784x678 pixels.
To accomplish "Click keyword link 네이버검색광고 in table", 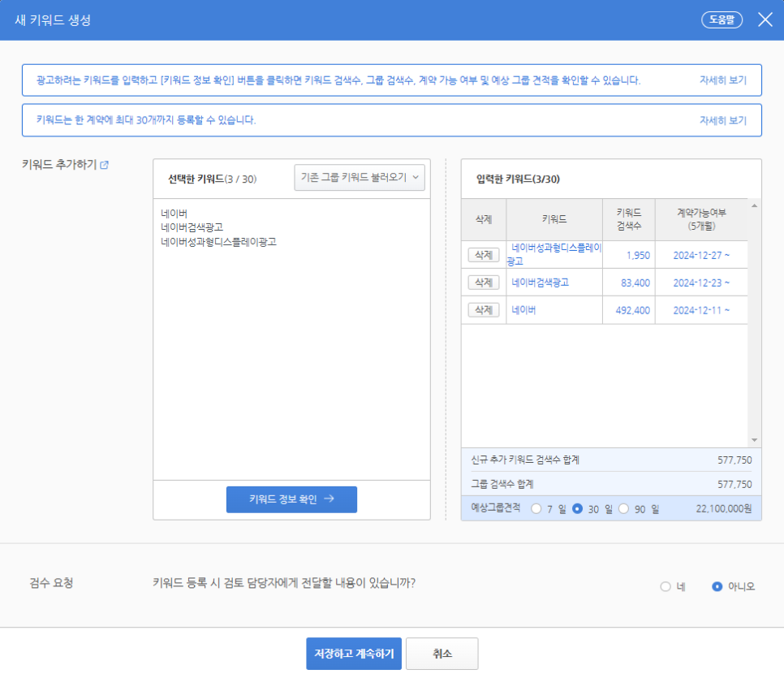I will click(x=540, y=283).
